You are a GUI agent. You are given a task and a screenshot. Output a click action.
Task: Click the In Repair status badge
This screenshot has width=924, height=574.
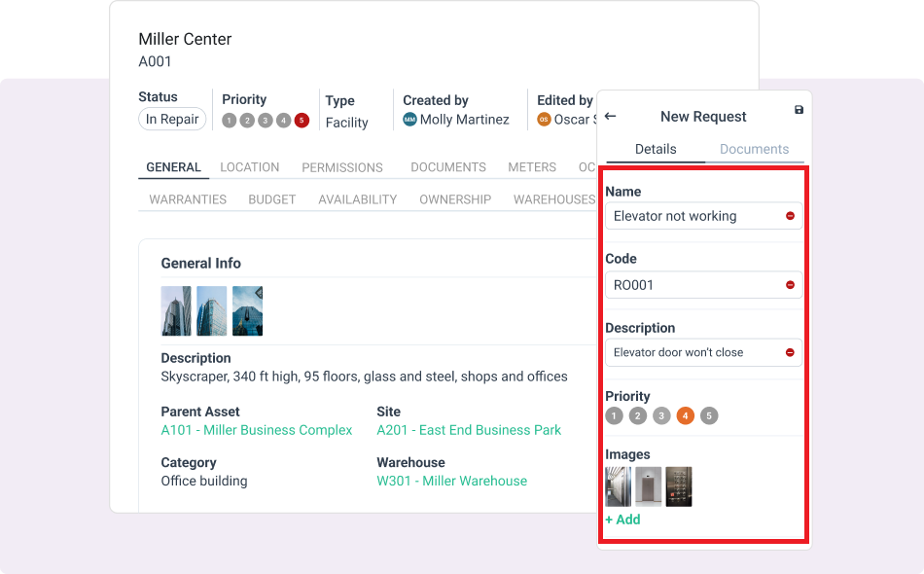(172, 119)
